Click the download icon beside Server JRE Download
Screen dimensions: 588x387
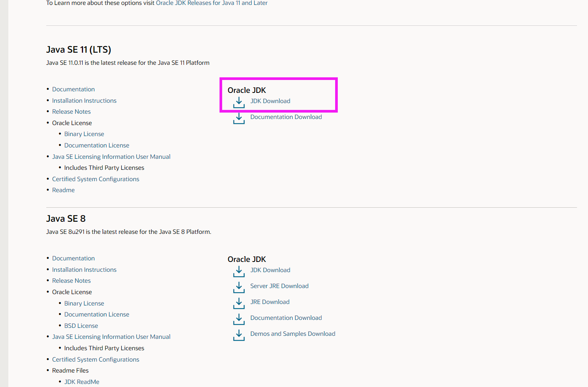pyautogui.click(x=239, y=287)
